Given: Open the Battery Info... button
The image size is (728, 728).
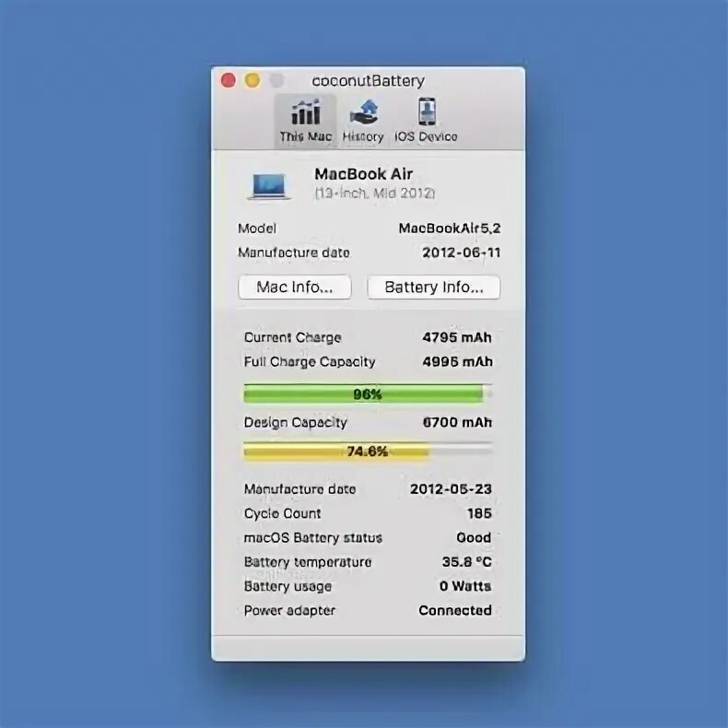Looking at the screenshot, I should [434, 287].
